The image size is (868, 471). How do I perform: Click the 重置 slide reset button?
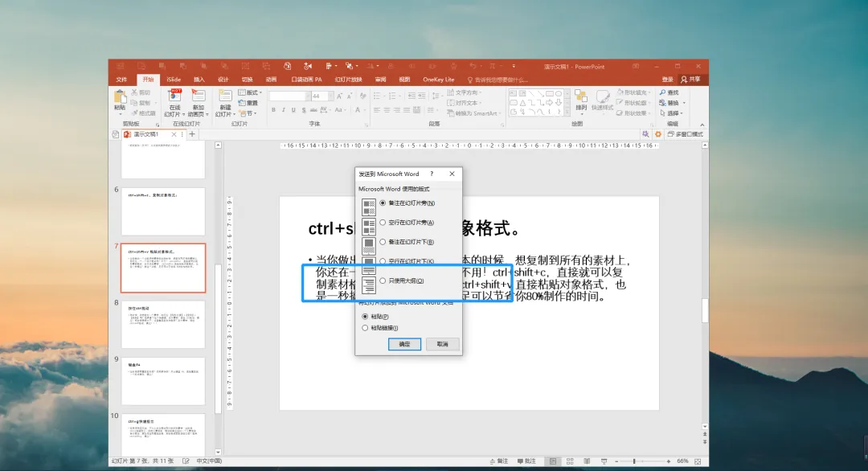point(248,103)
